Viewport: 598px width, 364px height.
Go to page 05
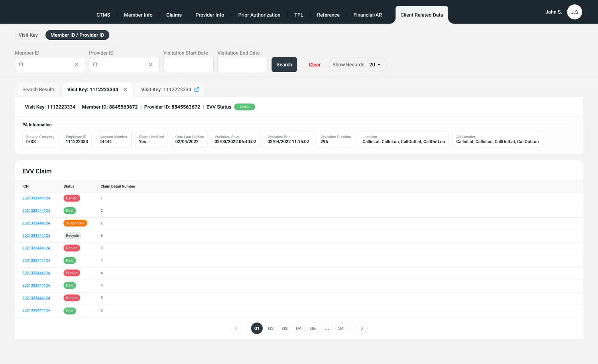click(x=313, y=329)
